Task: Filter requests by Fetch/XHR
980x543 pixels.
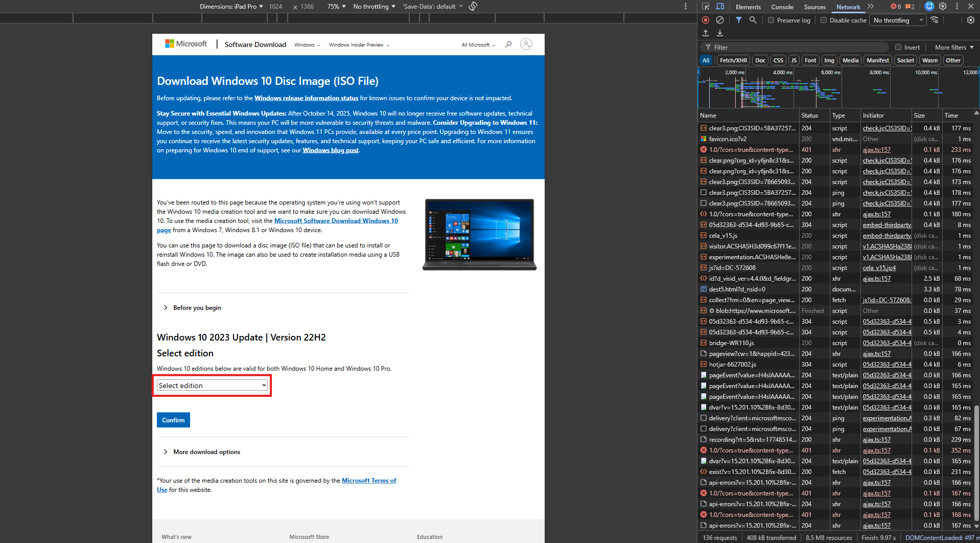Action: point(733,60)
